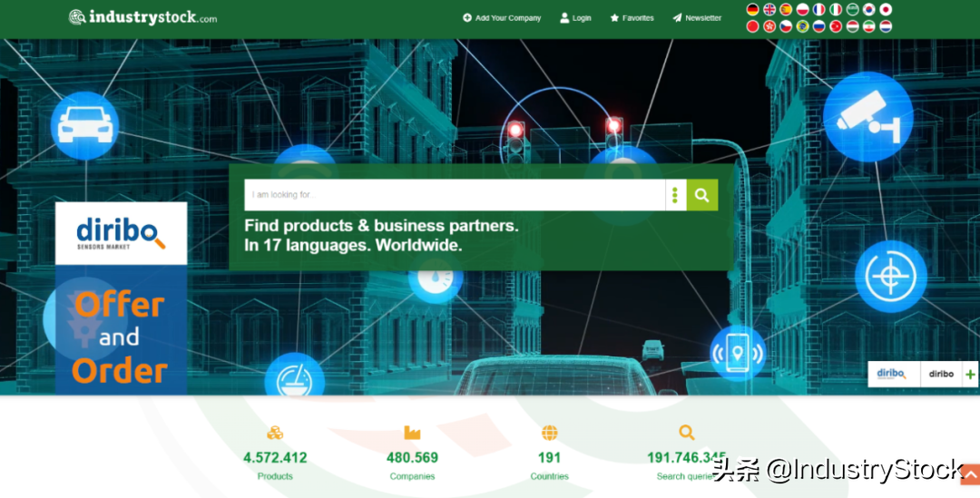Click the orange scroll-to-top arrow

pos(971,474)
